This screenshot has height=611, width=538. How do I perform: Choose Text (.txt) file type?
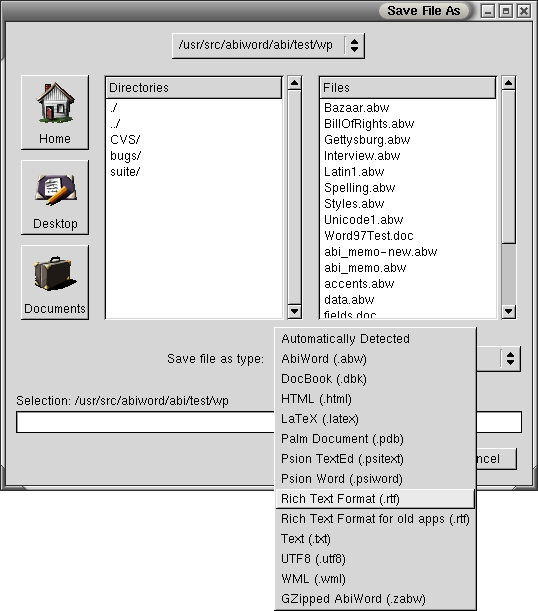(x=375, y=539)
